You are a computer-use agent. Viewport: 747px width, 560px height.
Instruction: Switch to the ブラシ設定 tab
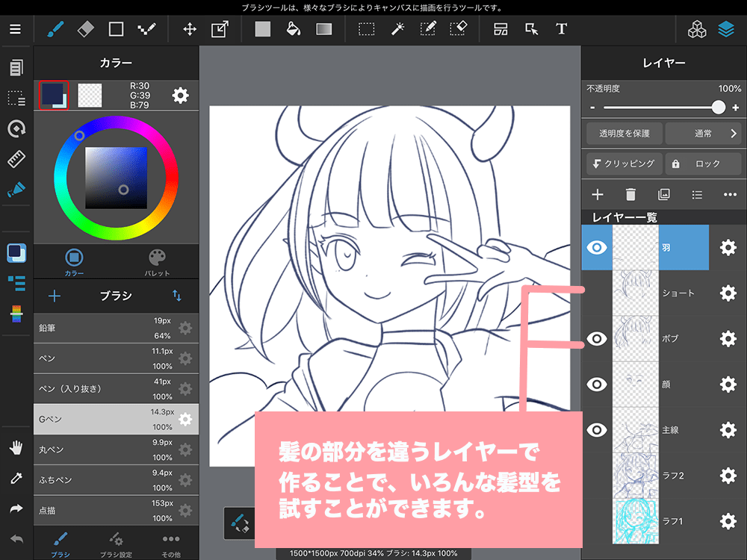(116, 545)
